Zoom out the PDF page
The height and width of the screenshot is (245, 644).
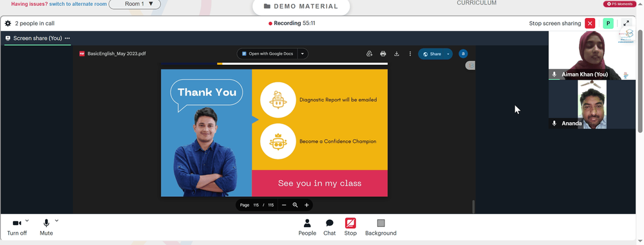284,205
